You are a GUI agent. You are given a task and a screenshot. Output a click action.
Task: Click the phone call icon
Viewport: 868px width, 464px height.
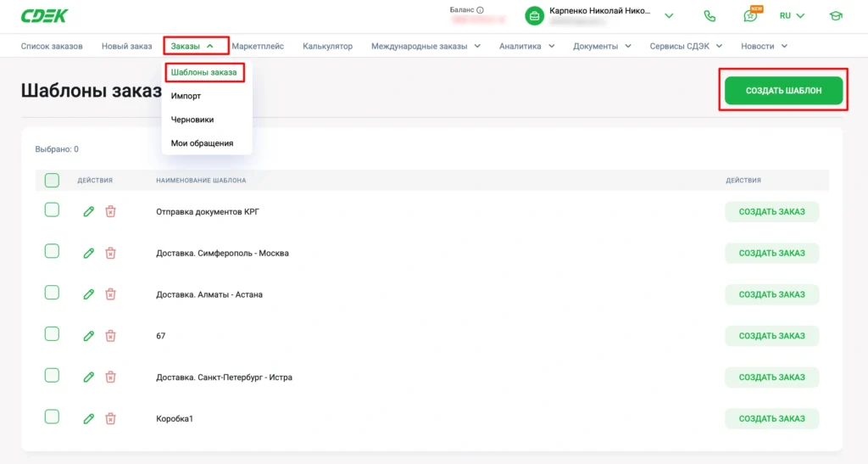point(709,16)
